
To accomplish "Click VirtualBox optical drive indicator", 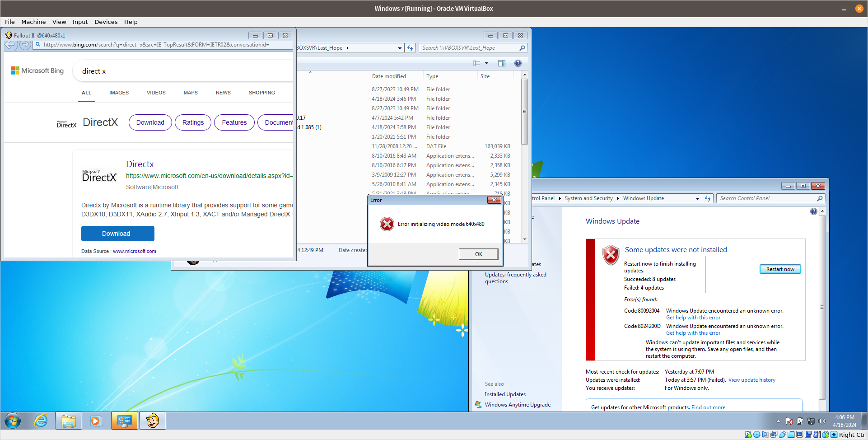I will [756, 435].
